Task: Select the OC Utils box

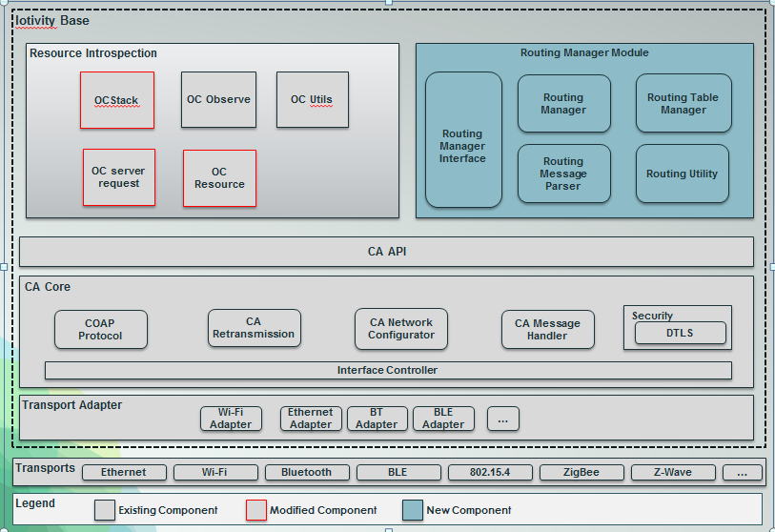Action: (312, 100)
